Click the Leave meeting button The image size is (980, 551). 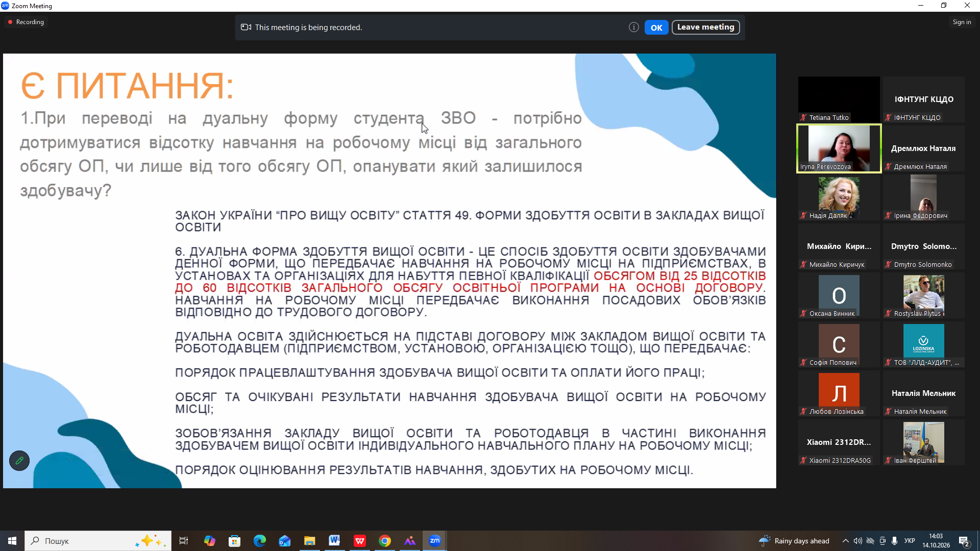(705, 28)
